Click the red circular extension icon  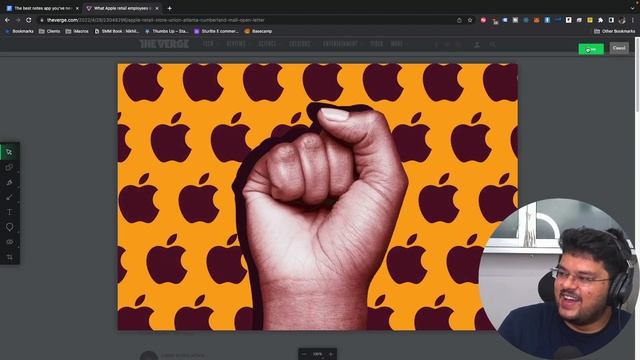483,20
